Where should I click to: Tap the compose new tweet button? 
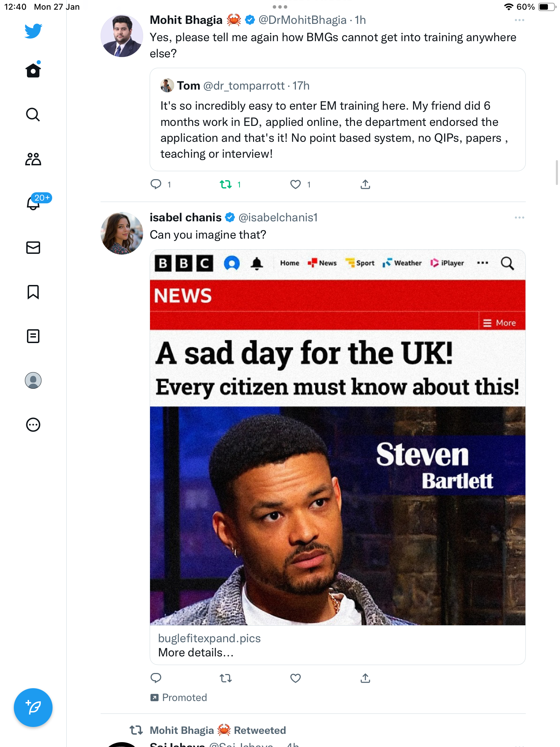pos(33,707)
